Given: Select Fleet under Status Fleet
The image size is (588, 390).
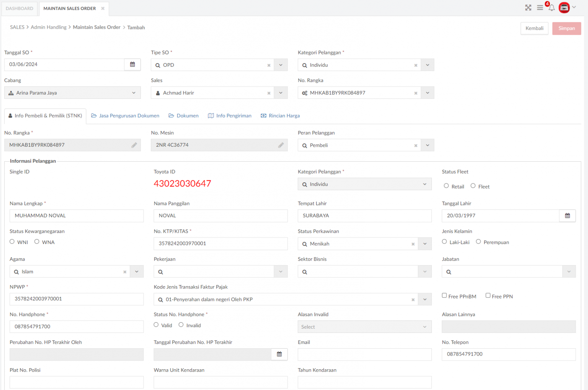Looking at the screenshot, I should click(473, 185).
